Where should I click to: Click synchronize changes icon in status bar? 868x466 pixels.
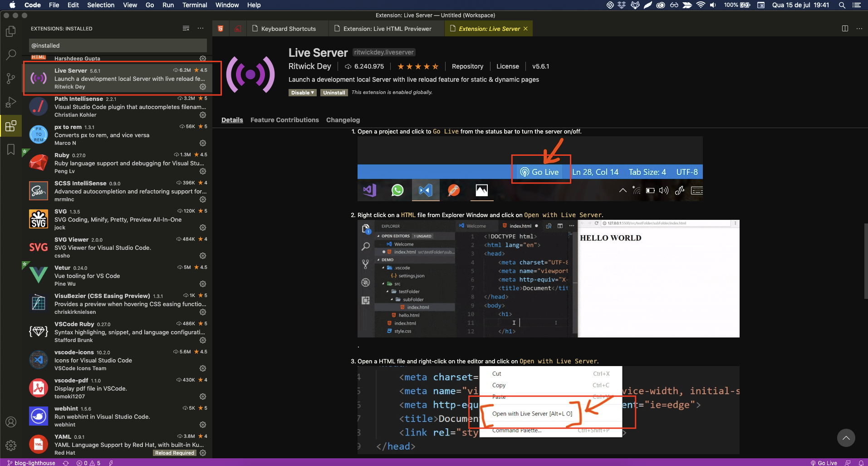[66, 463]
